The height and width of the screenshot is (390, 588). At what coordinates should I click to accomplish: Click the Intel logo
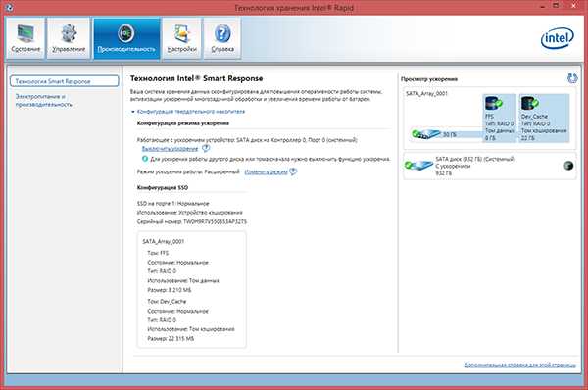[558, 38]
